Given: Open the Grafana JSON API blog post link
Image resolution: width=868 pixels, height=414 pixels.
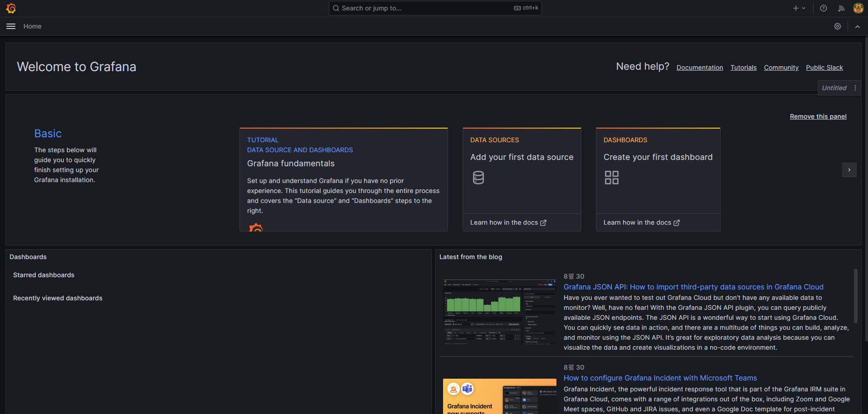Looking at the screenshot, I should pyautogui.click(x=693, y=287).
